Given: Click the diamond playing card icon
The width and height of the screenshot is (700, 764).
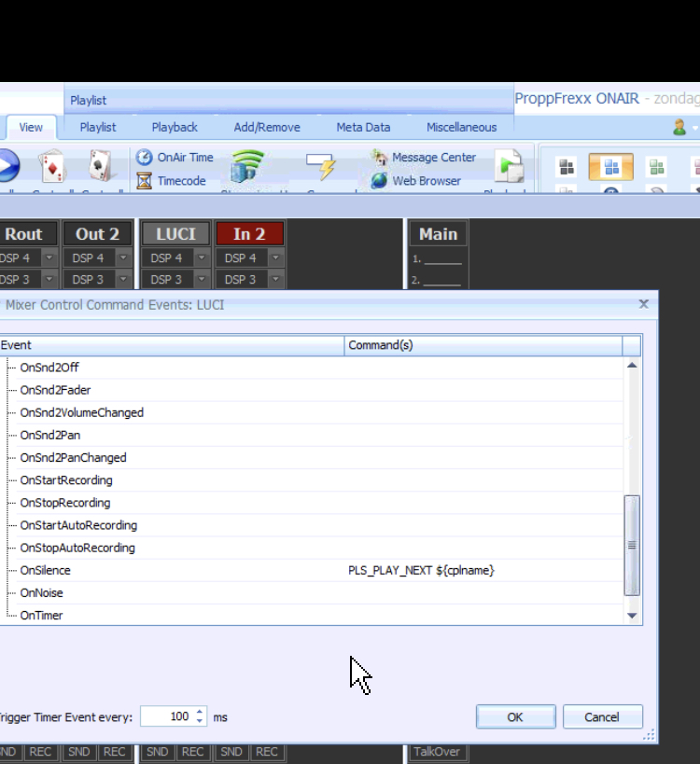Looking at the screenshot, I should [52, 167].
